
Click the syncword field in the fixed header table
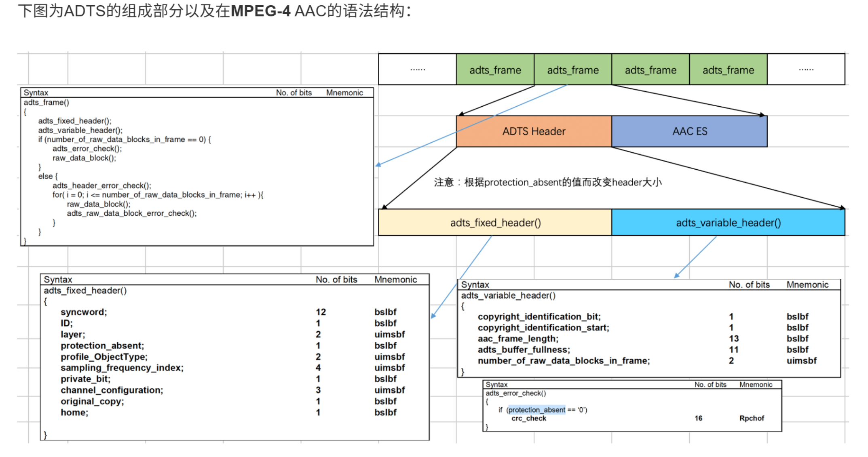click(x=84, y=312)
